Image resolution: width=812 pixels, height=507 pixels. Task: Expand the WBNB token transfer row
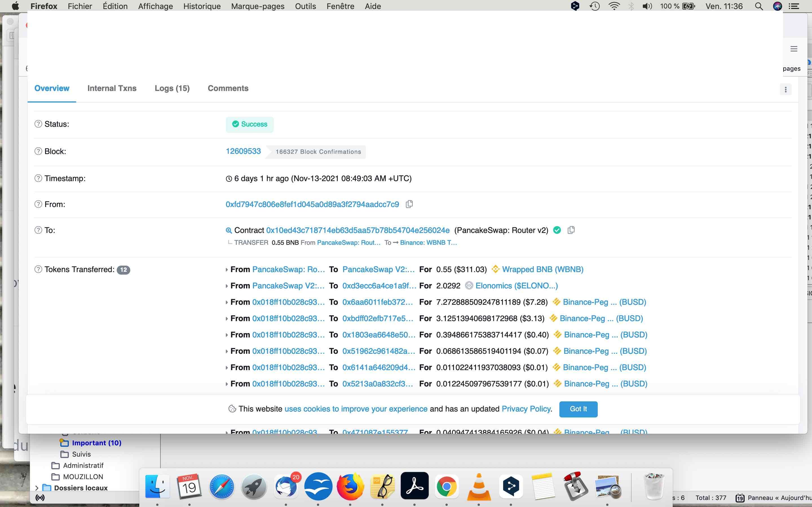(227, 270)
